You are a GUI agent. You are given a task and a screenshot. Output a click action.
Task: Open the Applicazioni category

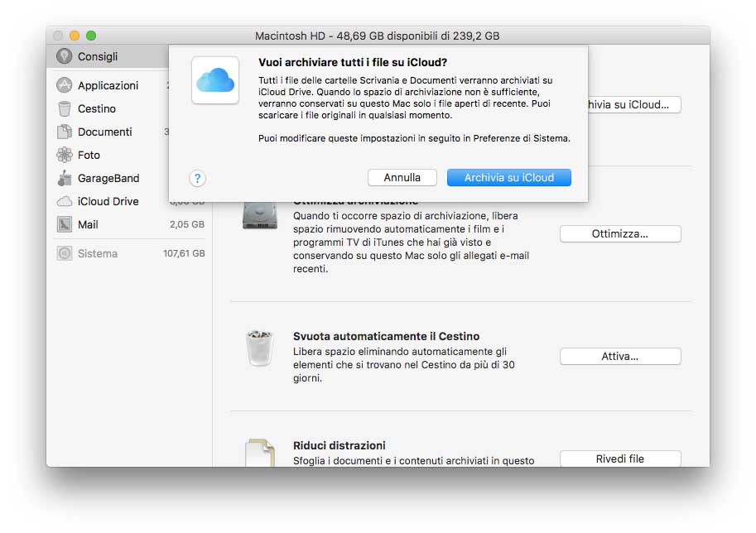(x=108, y=85)
